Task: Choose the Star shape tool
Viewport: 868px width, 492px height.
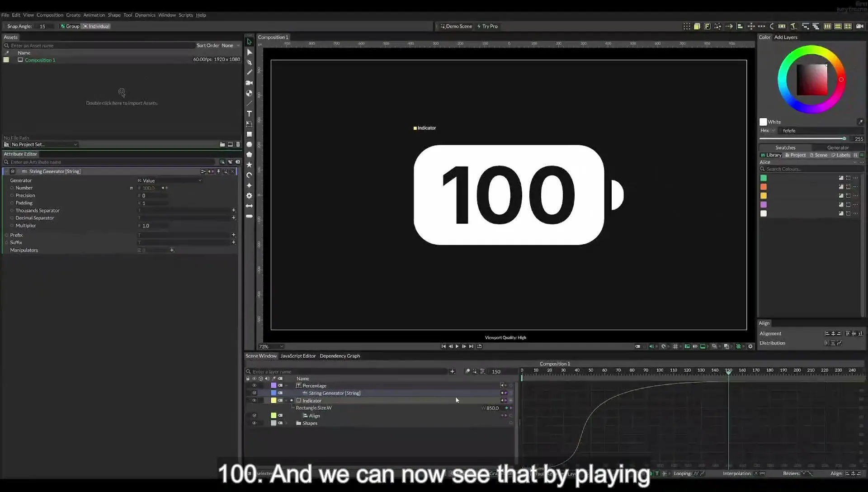Action: click(x=249, y=165)
